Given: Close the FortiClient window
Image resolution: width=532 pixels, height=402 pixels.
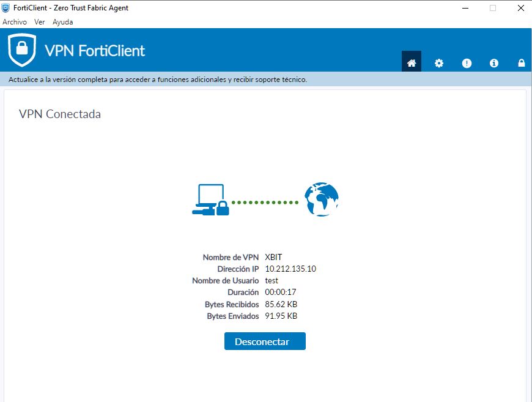Looking at the screenshot, I should point(521,8).
